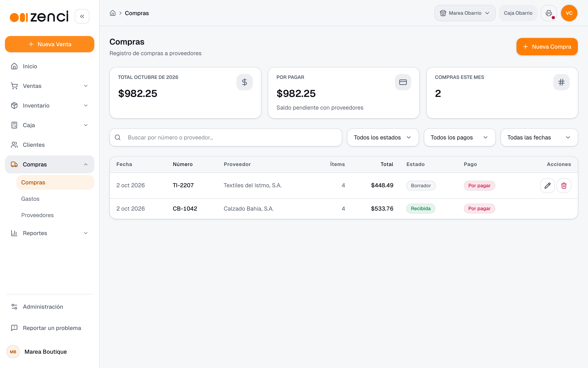Open the Todas las fechas filter
This screenshot has height=368, width=588.
pos(539,138)
